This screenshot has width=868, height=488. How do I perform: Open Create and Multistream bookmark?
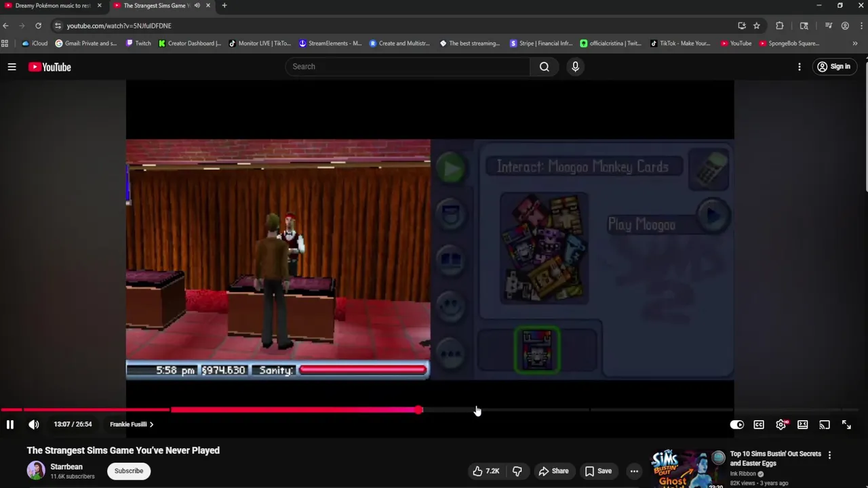pyautogui.click(x=399, y=43)
